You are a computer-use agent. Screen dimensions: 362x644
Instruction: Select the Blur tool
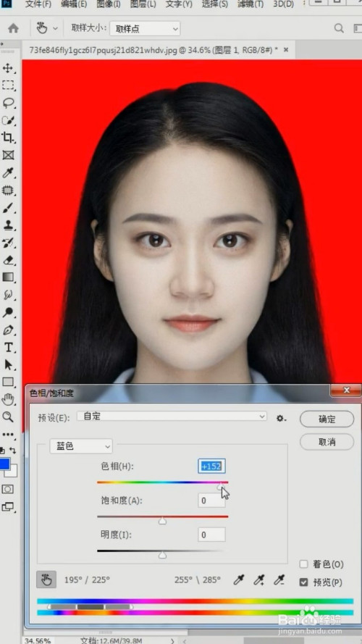tap(8, 295)
